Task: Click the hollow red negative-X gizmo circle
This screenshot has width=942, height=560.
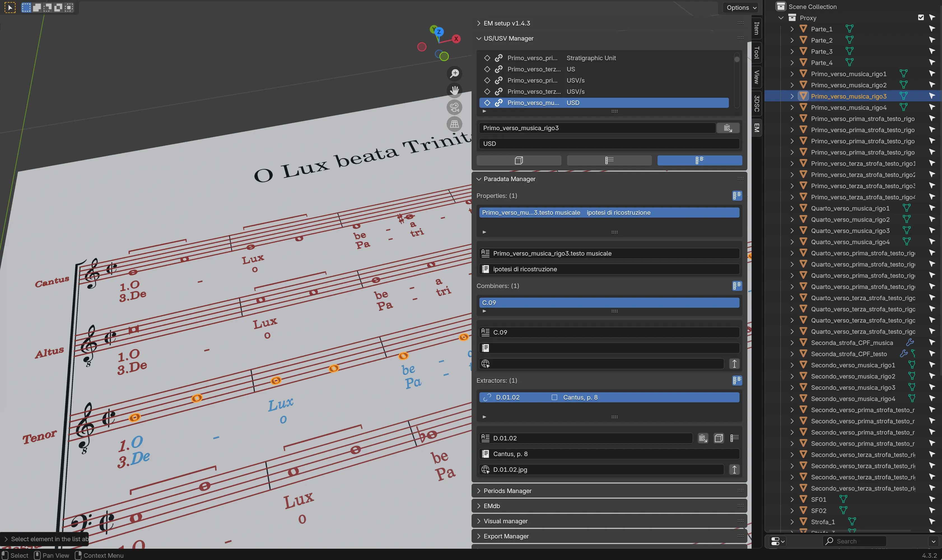Action: [421, 47]
